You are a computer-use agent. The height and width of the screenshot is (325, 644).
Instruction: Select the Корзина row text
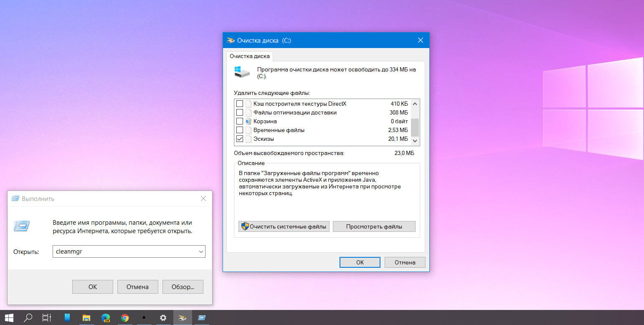265,121
